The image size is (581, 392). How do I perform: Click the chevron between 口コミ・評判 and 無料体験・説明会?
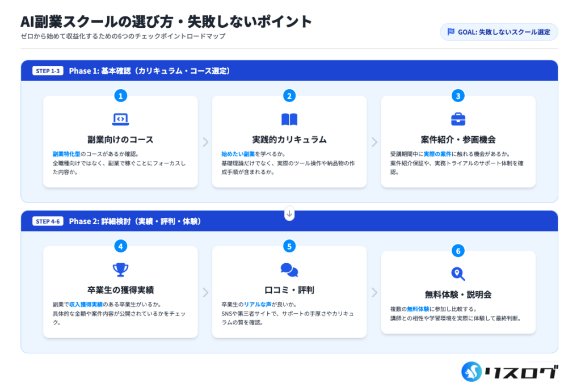coord(374,292)
